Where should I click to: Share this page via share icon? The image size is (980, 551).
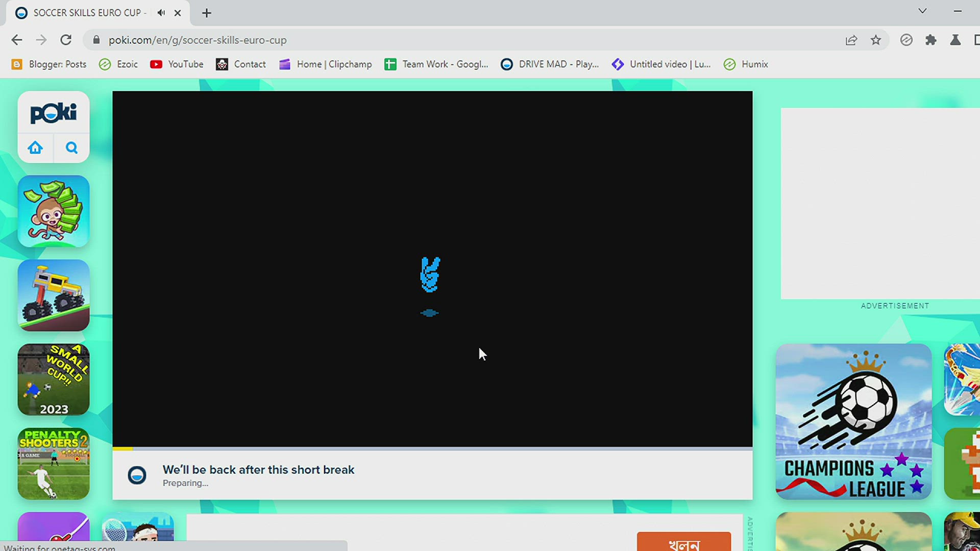pos(851,40)
